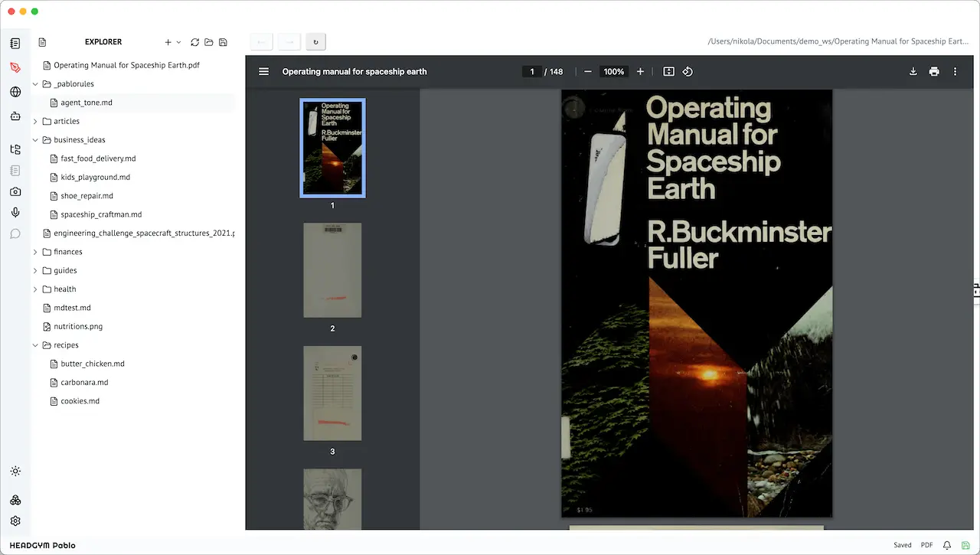Image resolution: width=980 pixels, height=555 pixels.
Task: Select page 1 thumbnail in PDF sidebar
Action: [332, 148]
